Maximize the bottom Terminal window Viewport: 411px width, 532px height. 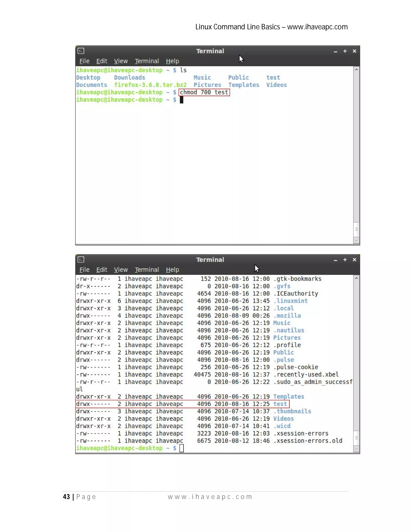coord(345,260)
